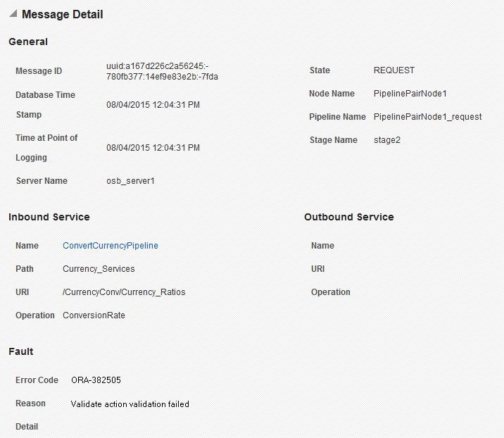504x438 pixels.
Task: Select the Validate action validation failed reason
Action: point(130,404)
